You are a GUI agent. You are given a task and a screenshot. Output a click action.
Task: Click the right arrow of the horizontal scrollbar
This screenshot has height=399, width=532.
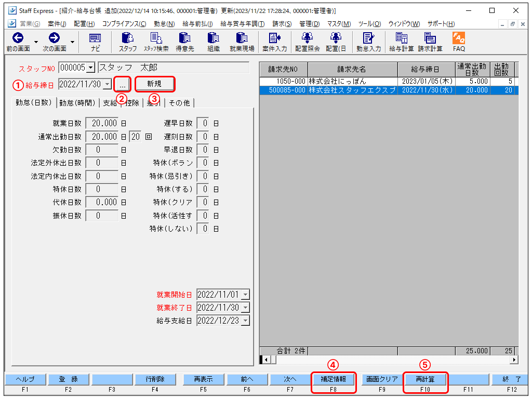(x=514, y=360)
